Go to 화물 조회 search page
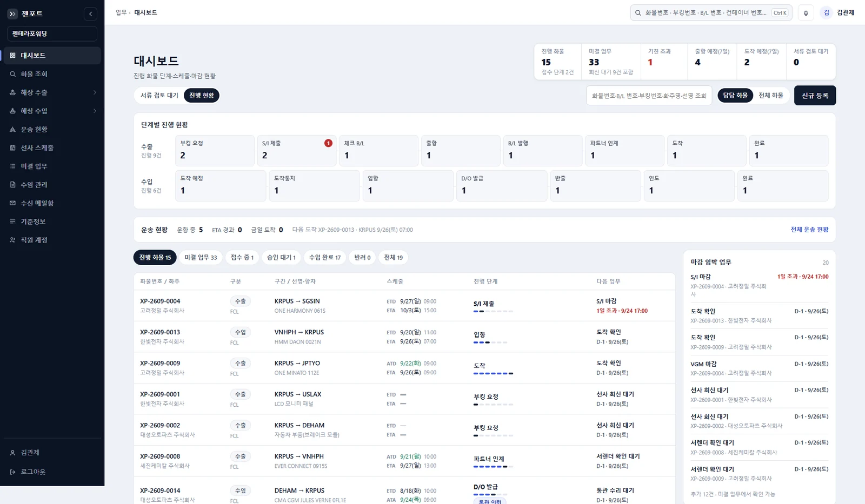This screenshot has height=504, width=865. click(x=52, y=74)
